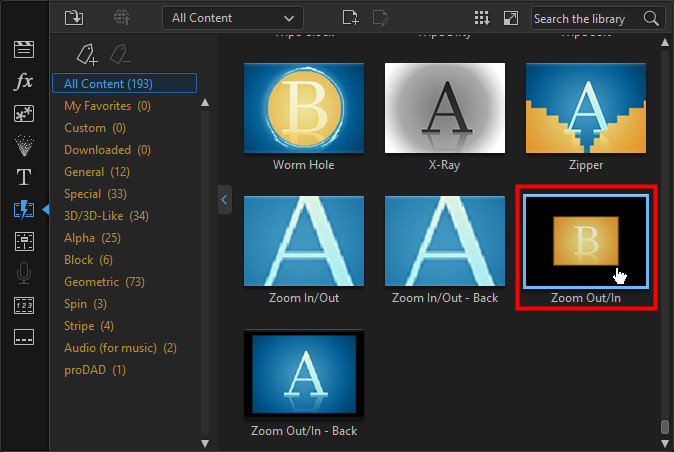The width and height of the screenshot is (674, 452).
Task: Select the Worm Hole transition thumbnail
Action: [304, 108]
